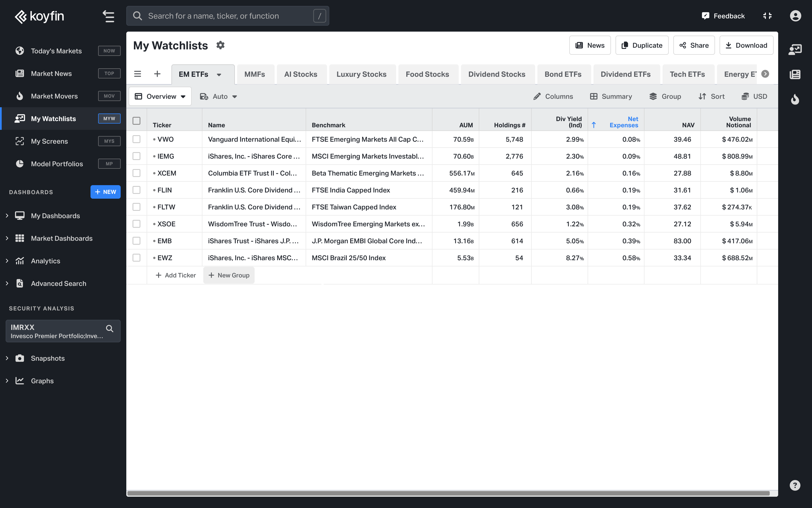
Task: Open EM ETFs tab dropdown arrow
Action: (x=219, y=75)
